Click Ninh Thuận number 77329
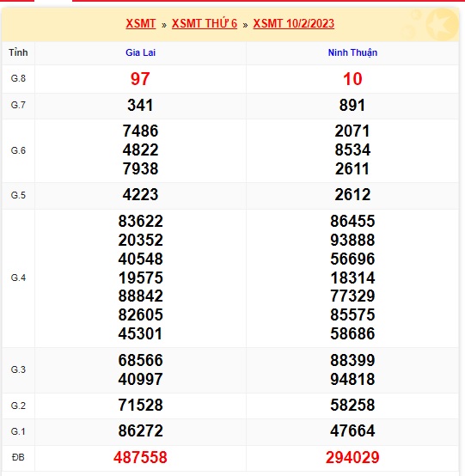Screen dimensions: 465x476 click(352, 296)
